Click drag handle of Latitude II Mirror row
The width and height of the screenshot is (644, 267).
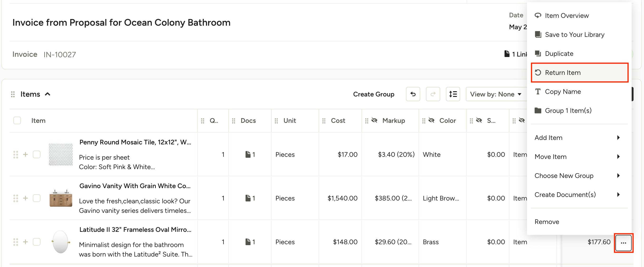[x=15, y=242]
